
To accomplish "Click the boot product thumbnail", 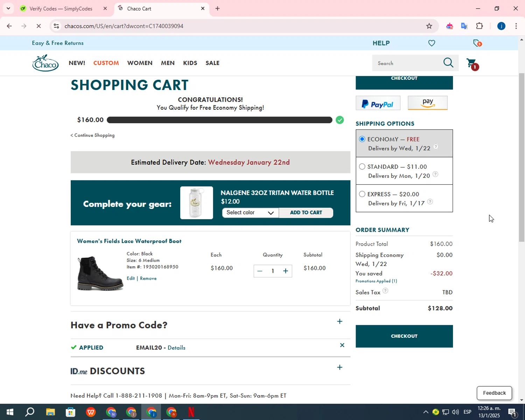I will 100,273.
